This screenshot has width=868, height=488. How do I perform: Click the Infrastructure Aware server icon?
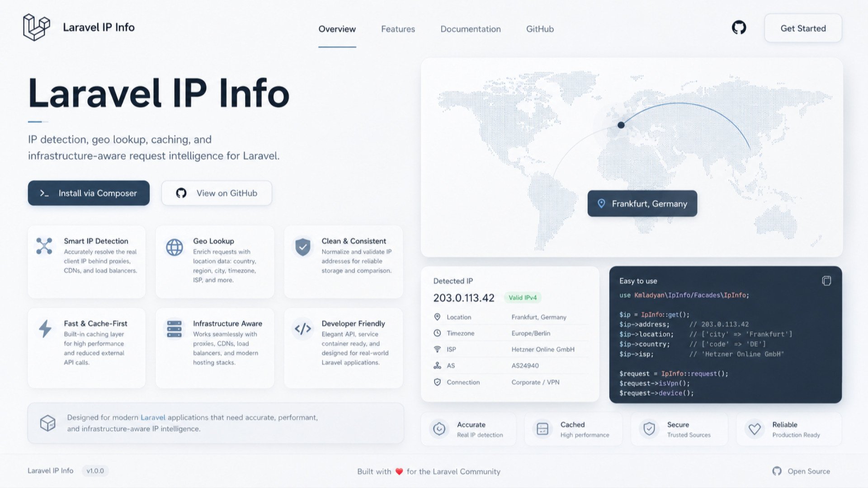pyautogui.click(x=174, y=329)
